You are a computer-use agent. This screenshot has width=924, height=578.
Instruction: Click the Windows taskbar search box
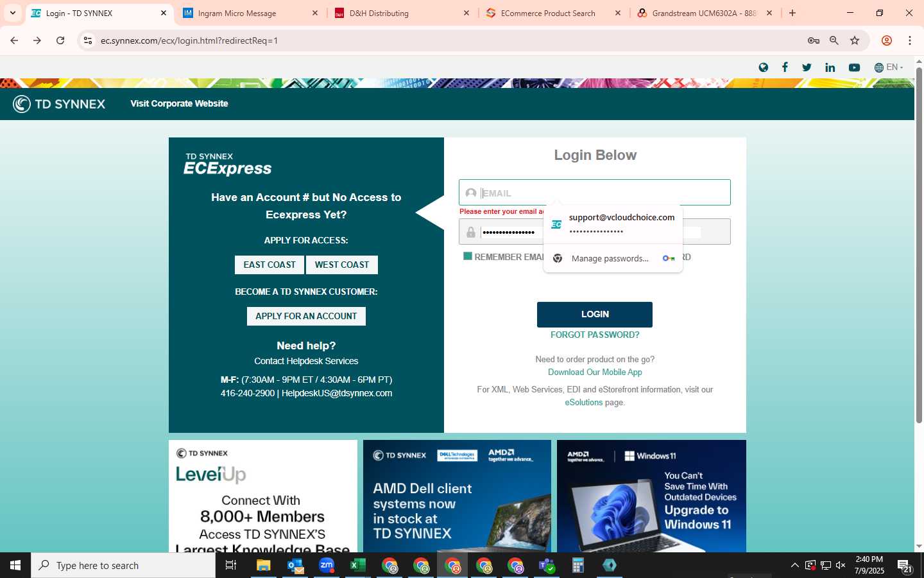(x=123, y=565)
